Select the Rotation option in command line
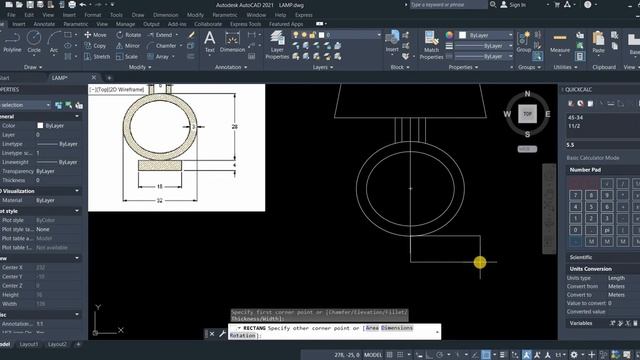The width and height of the screenshot is (640, 360). click(x=242, y=335)
